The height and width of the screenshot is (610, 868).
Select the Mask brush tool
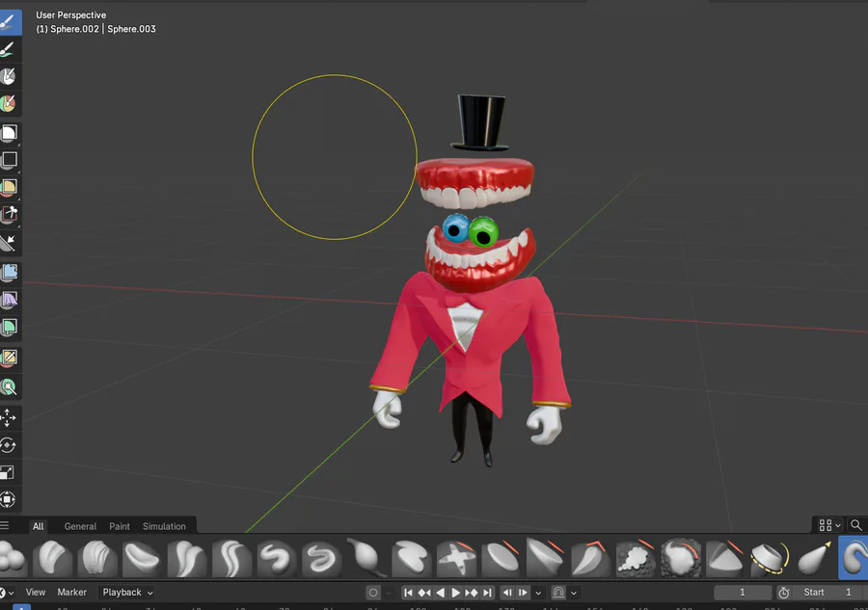(9, 77)
